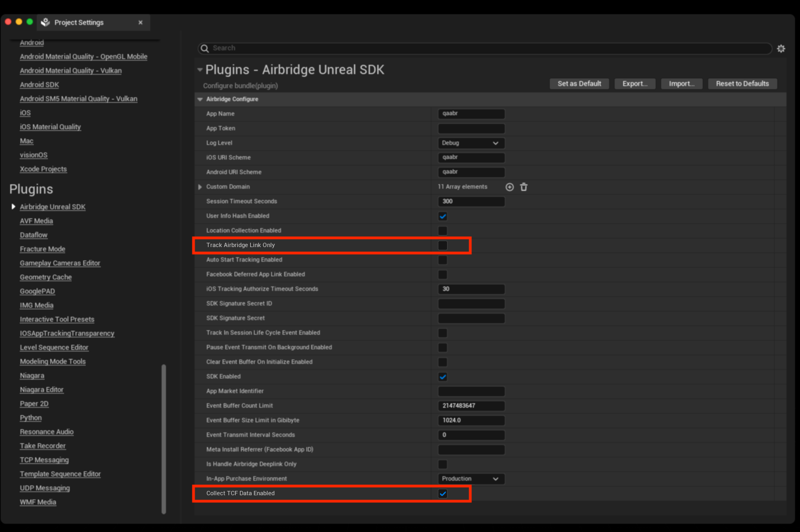
Task: Open Geometry Cache plugin settings
Action: pos(46,277)
